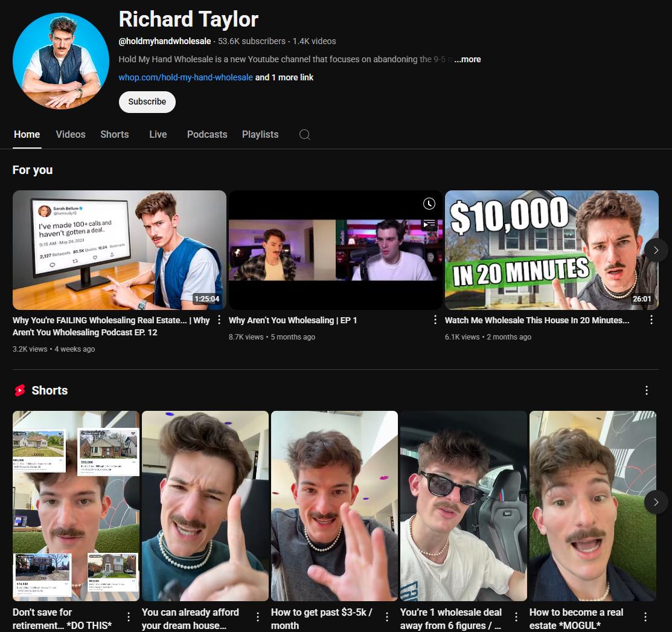Viewport: 672px width, 632px height.
Task: Open options for "You're 1 wholesale deal" short
Action: click(x=515, y=617)
